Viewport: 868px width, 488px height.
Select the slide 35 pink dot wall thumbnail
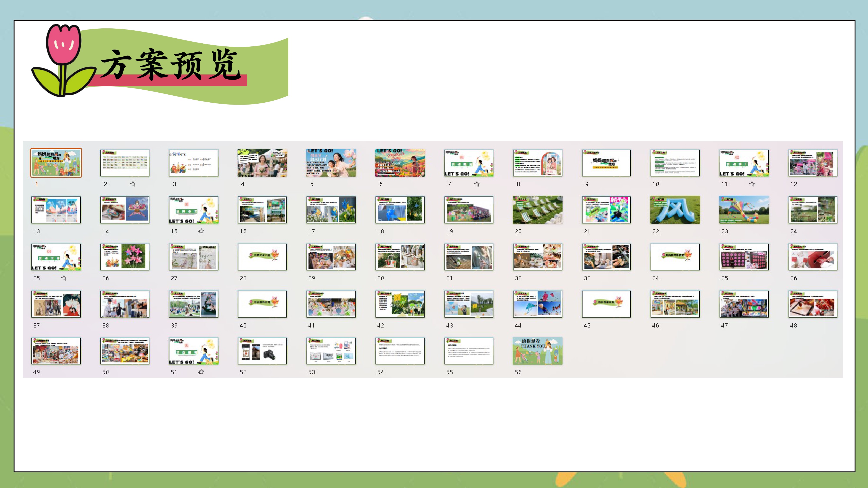pos(744,257)
